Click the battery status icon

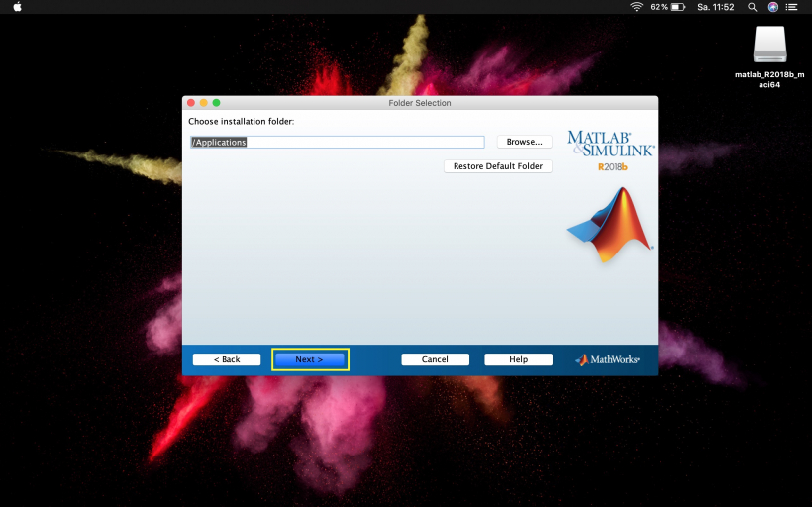[x=677, y=7]
